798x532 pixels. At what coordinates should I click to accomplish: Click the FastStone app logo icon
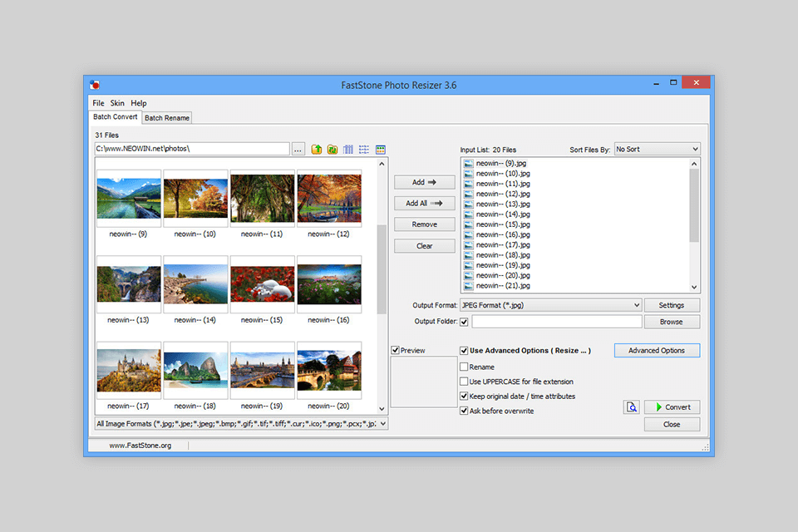click(95, 85)
